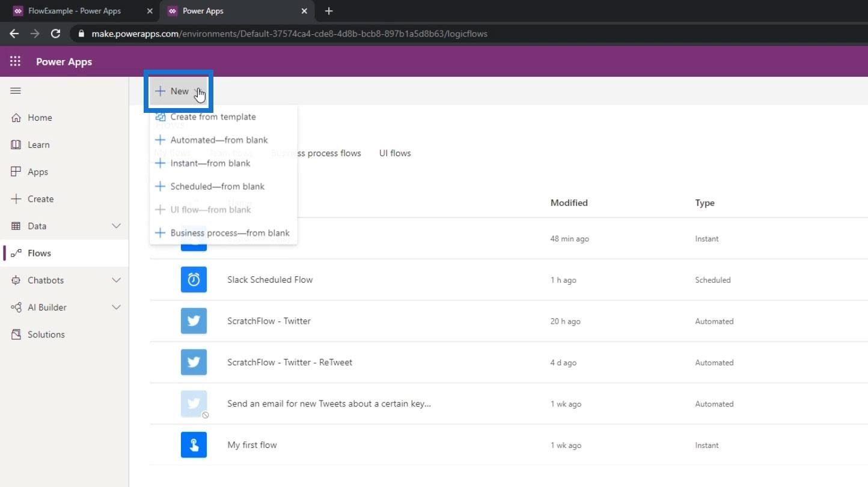Image resolution: width=868 pixels, height=487 pixels.
Task: Click the Home icon in sidebar
Action: point(16,118)
